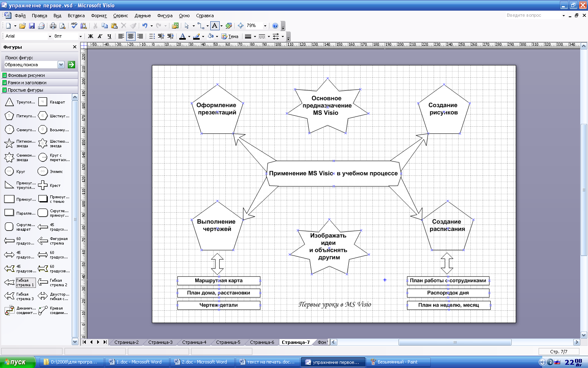Open the line weight dropdown arrow
The width and height of the screenshot is (588, 368).
coord(255,36)
